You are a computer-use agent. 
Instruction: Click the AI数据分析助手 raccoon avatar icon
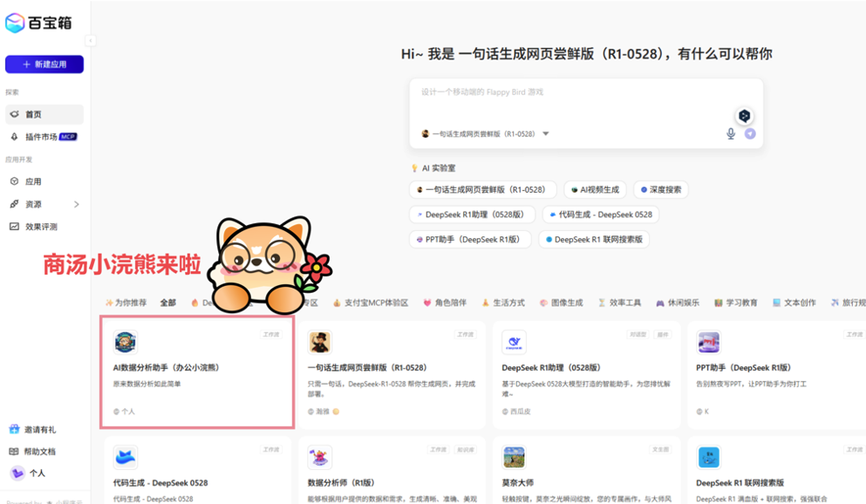[x=125, y=343]
